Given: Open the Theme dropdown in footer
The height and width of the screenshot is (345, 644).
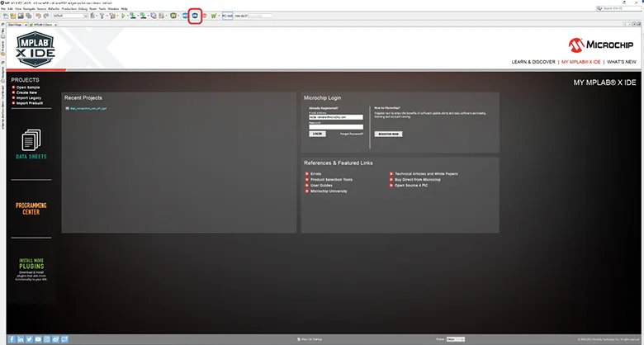Looking at the screenshot, I should tap(456, 339).
